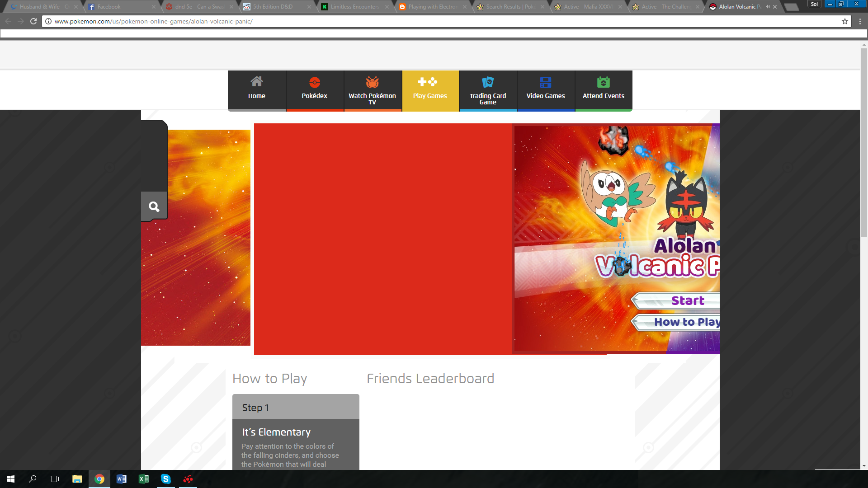Open Excel from the taskbar
Screen dimensions: 868x488
coord(144,479)
